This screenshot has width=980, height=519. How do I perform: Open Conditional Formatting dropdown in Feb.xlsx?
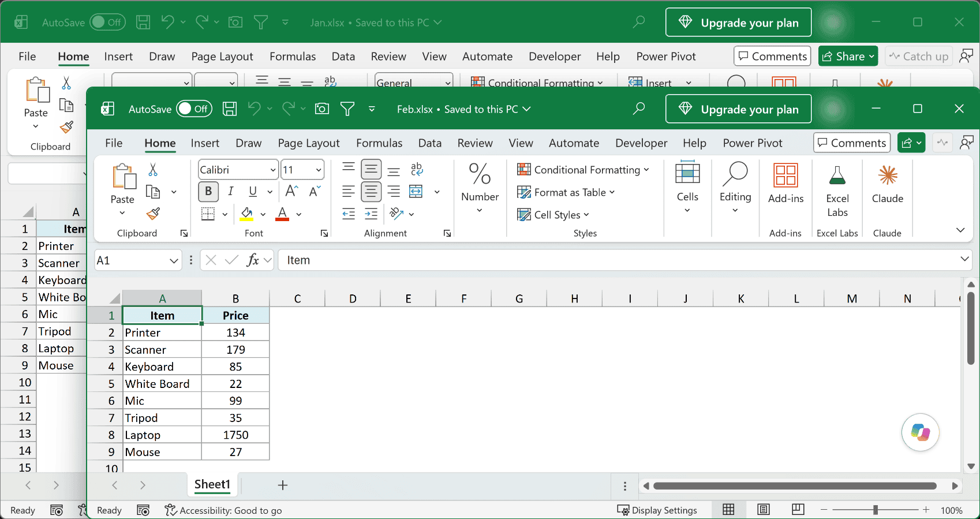point(583,170)
